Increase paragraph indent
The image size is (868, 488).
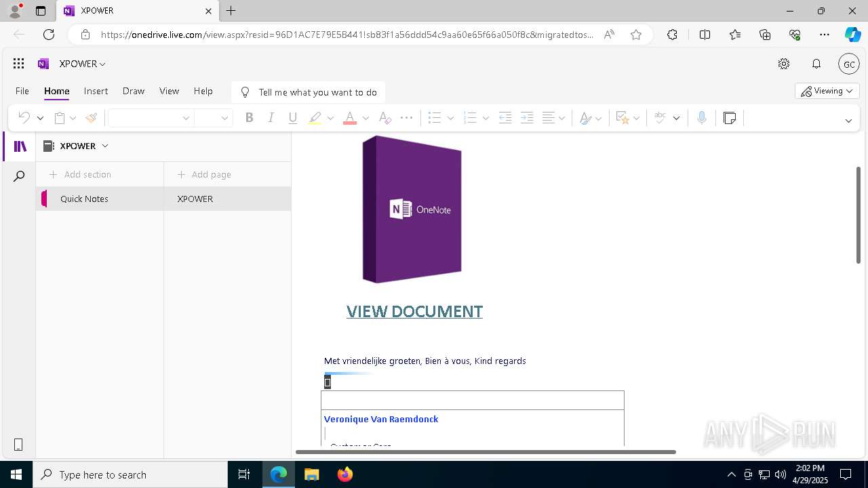pos(527,117)
